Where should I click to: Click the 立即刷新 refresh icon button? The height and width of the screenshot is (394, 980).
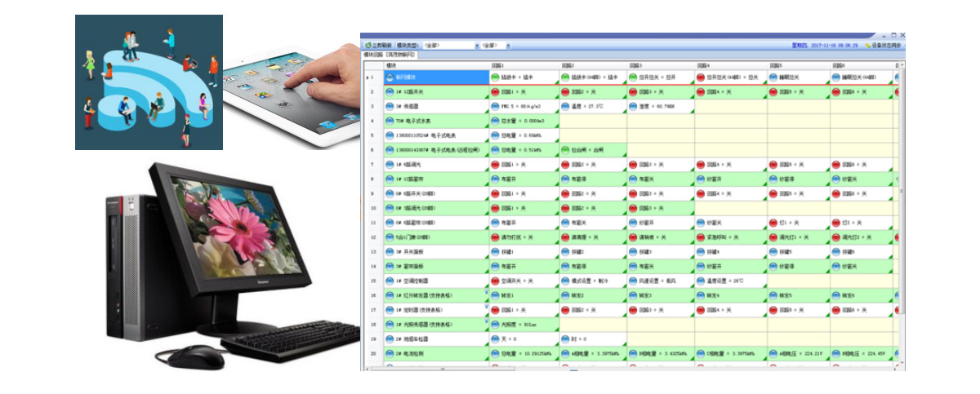(x=368, y=46)
